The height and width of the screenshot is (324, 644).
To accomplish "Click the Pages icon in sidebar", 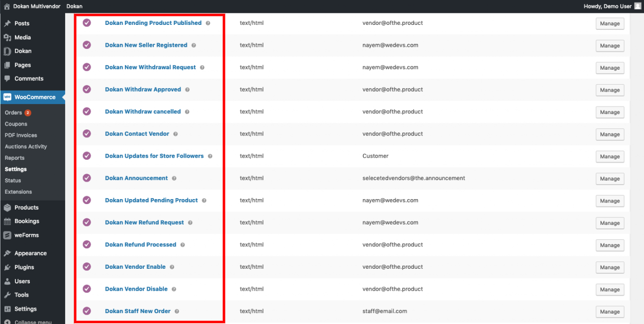I will pos(7,65).
